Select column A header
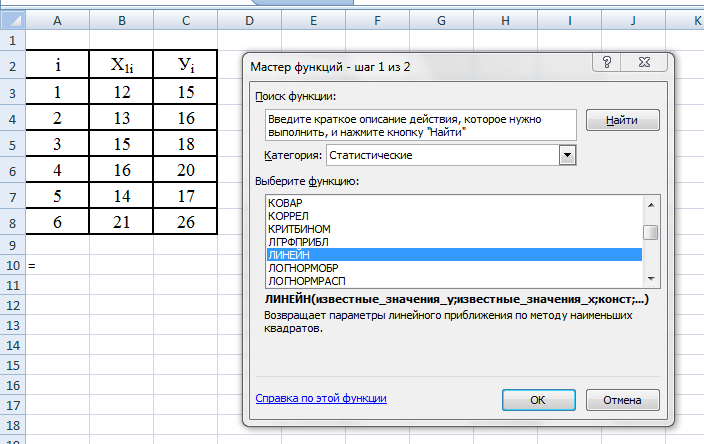704x444 pixels. 57,21
